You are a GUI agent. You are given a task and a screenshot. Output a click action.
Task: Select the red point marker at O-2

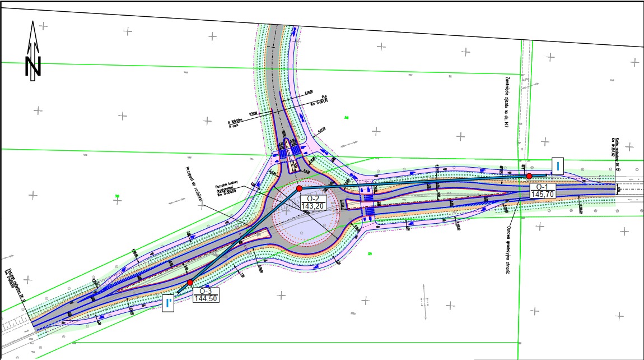coord(300,188)
